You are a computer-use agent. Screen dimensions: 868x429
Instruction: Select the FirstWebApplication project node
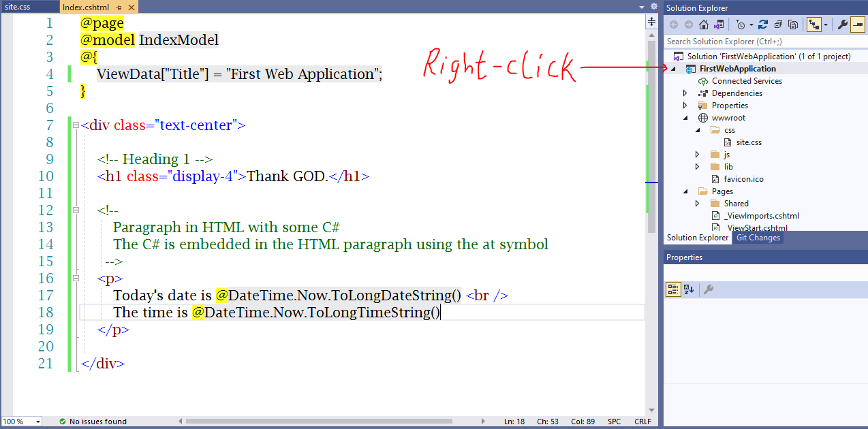click(737, 69)
